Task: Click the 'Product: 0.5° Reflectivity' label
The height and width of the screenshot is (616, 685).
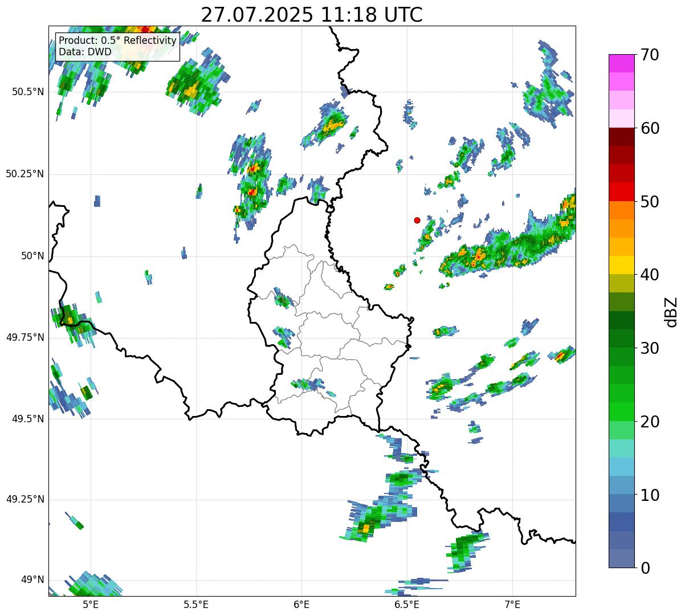Action: coord(117,41)
